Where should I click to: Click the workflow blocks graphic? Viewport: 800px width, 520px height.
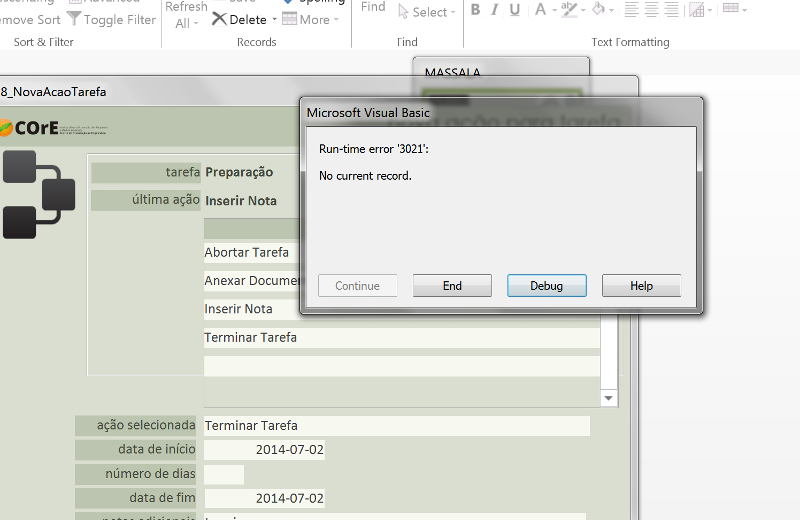39,194
